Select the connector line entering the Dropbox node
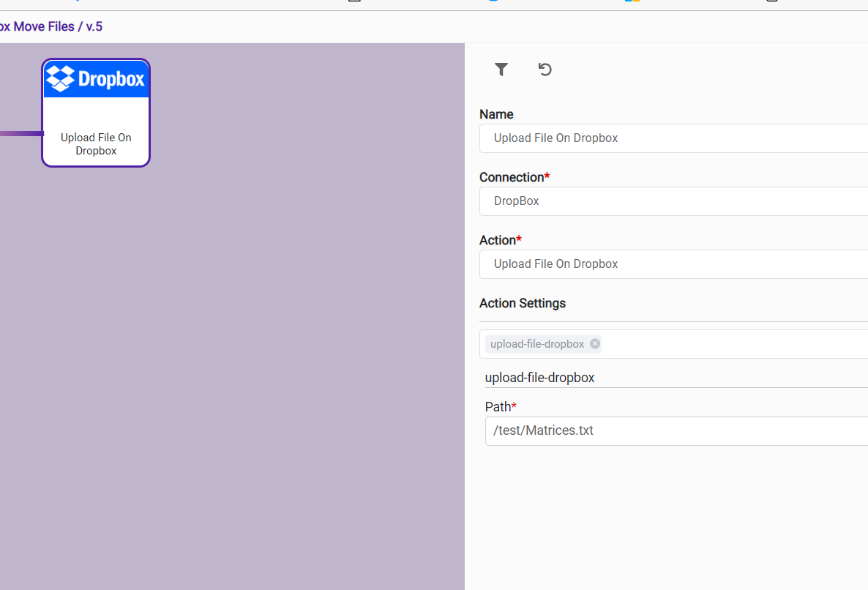 point(20,133)
